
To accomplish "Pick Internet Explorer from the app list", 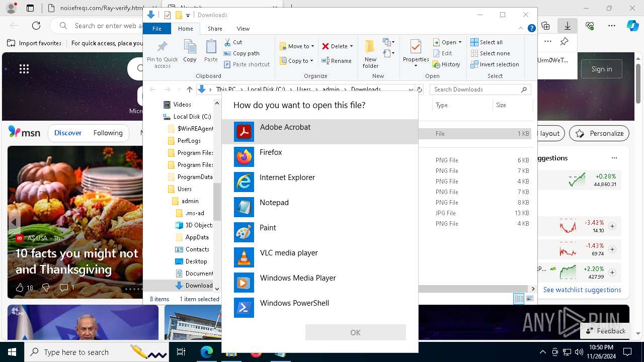I will [x=320, y=182].
